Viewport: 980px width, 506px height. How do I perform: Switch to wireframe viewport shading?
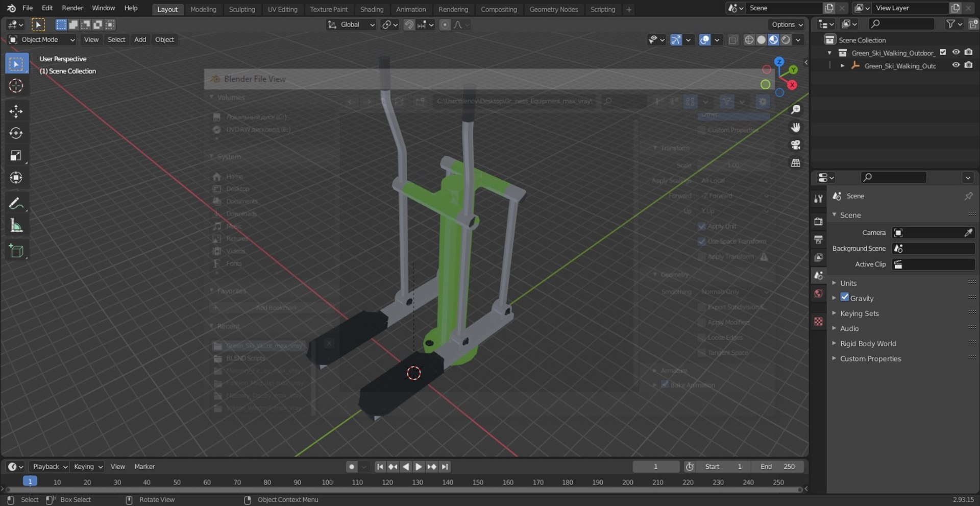click(x=749, y=40)
